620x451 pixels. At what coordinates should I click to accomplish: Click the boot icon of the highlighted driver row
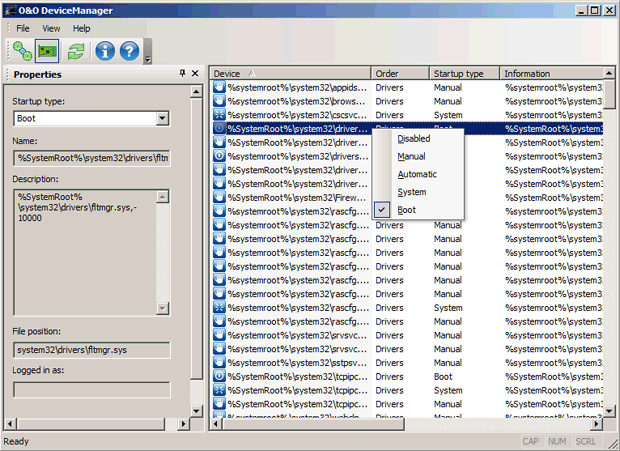click(219, 128)
